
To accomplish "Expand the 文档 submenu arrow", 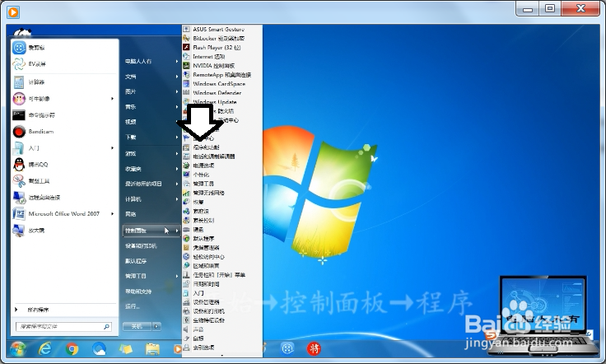I will tap(177, 77).
